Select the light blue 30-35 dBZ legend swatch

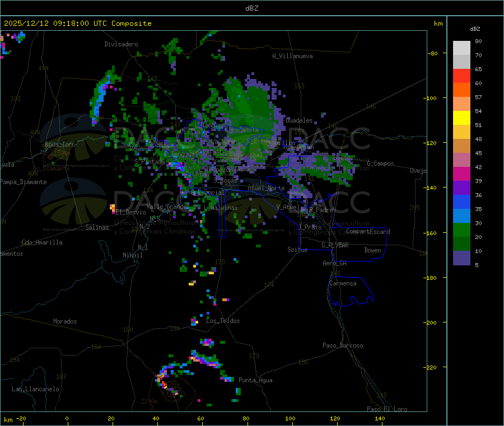(461, 216)
